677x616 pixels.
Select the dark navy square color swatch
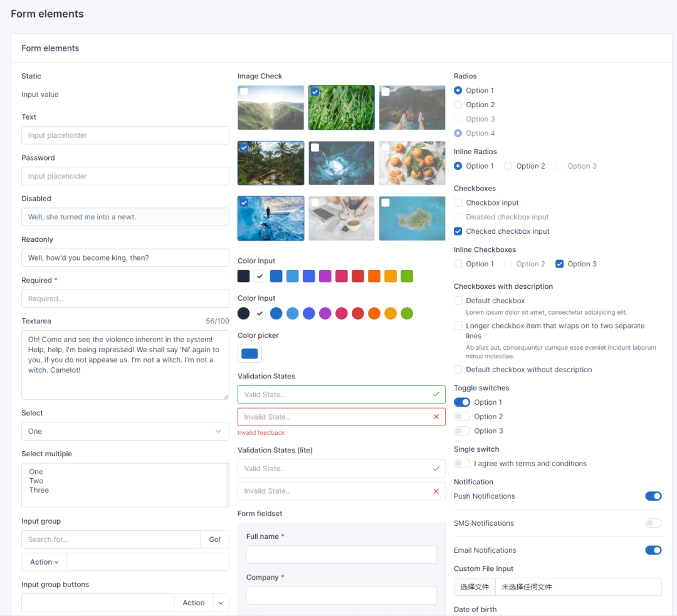243,276
